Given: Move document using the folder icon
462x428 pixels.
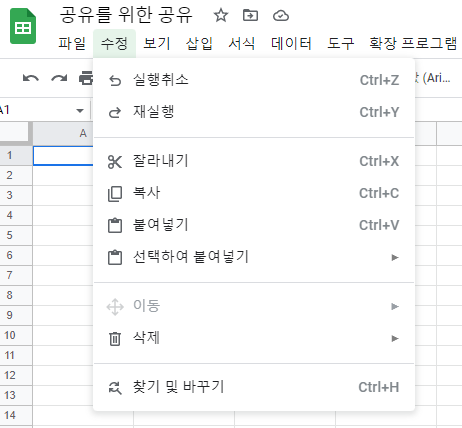Looking at the screenshot, I should [250, 15].
